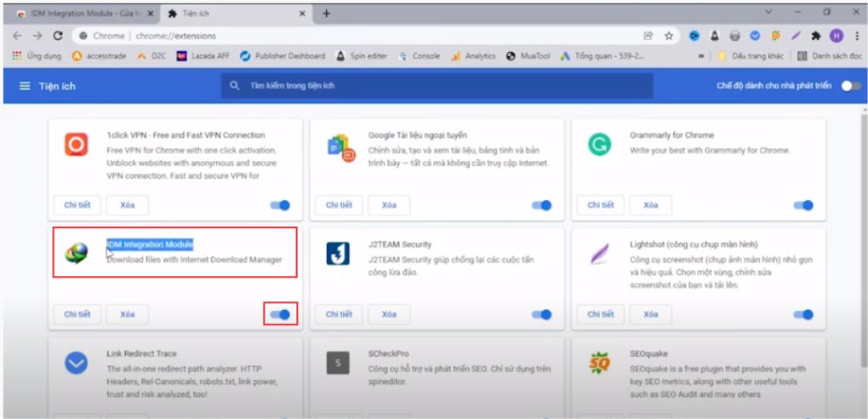The width and height of the screenshot is (868, 419).
Task: Click Chi tiết for J2TEAM Security
Action: [339, 314]
